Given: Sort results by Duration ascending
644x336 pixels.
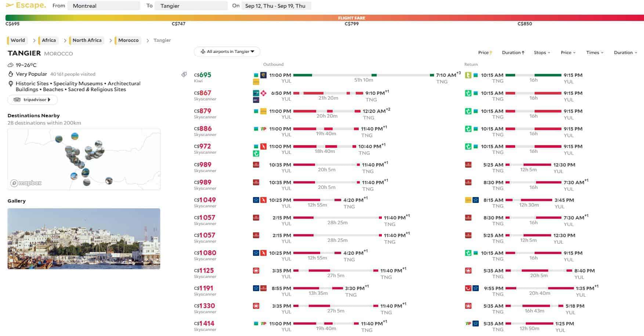Looking at the screenshot, I should pyautogui.click(x=513, y=53).
